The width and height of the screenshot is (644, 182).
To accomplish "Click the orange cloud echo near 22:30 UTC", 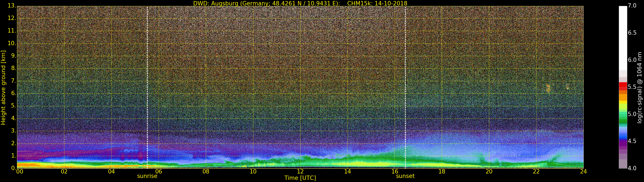I will point(548,88).
